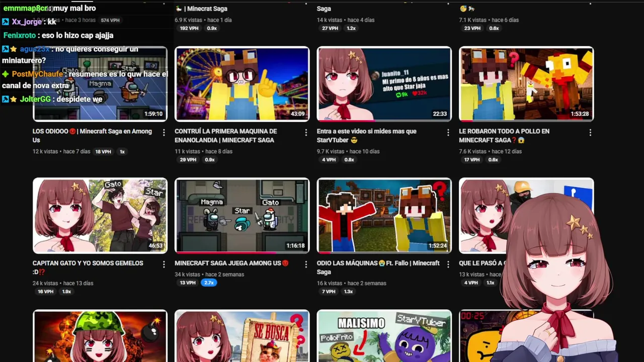Viewport: 644px width, 362px height.
Task: Open options menu for CAPITAN GATO Y YO video
Action: [x=164, y=264]
